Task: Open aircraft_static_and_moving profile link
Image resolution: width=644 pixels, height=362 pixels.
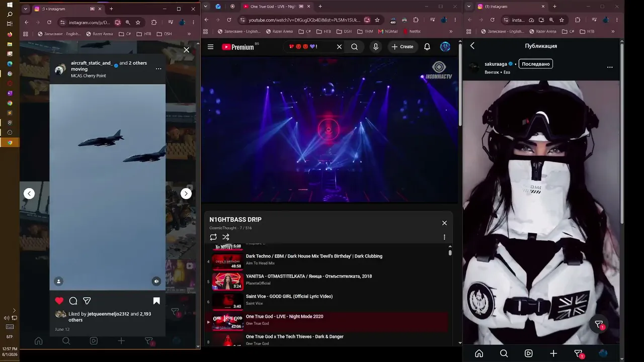Action: [92, 66]
